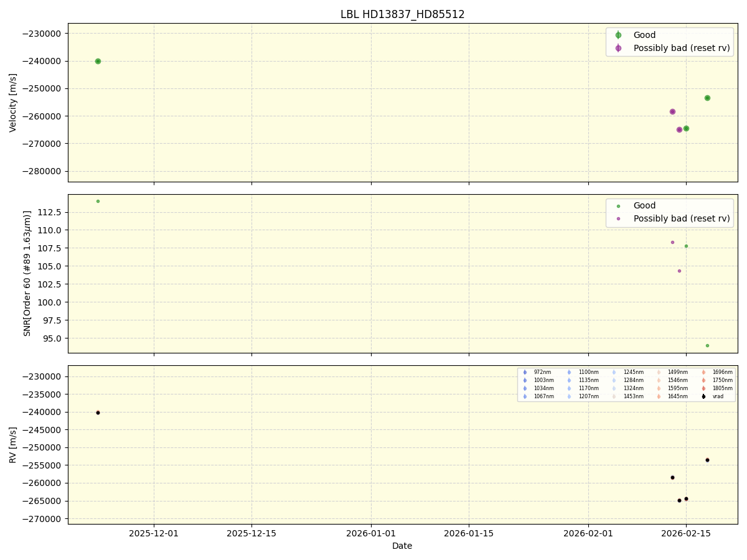Click the black vrad marker icon in legend

703,396
